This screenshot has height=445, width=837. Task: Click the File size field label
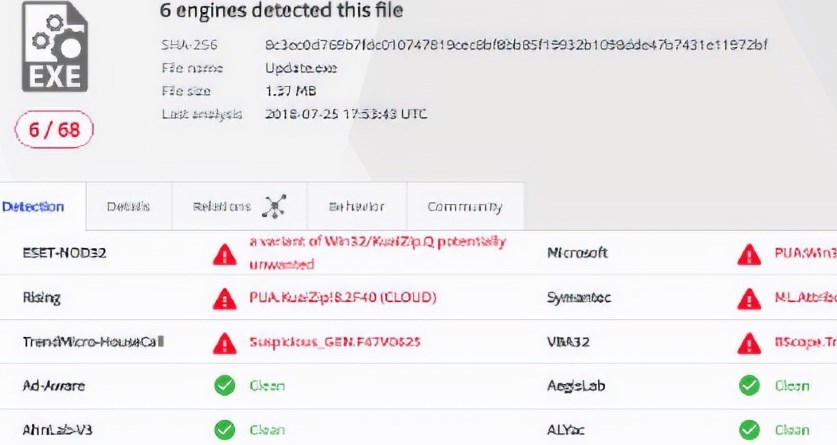coord(186,91)
